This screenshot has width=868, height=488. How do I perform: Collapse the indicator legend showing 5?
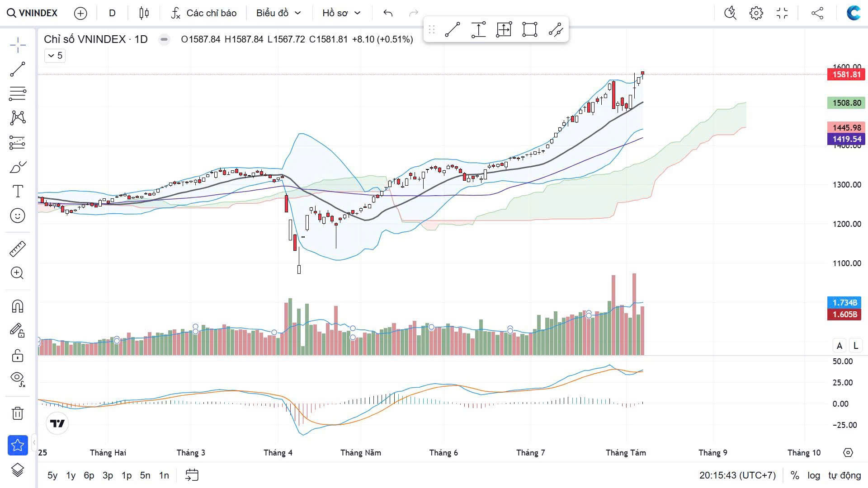(55, 56)
